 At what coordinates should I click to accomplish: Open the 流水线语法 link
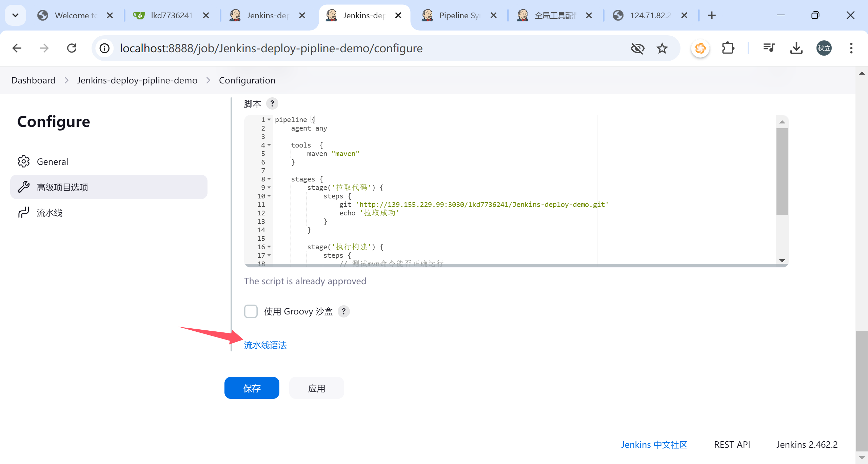(x=265, y=345)
